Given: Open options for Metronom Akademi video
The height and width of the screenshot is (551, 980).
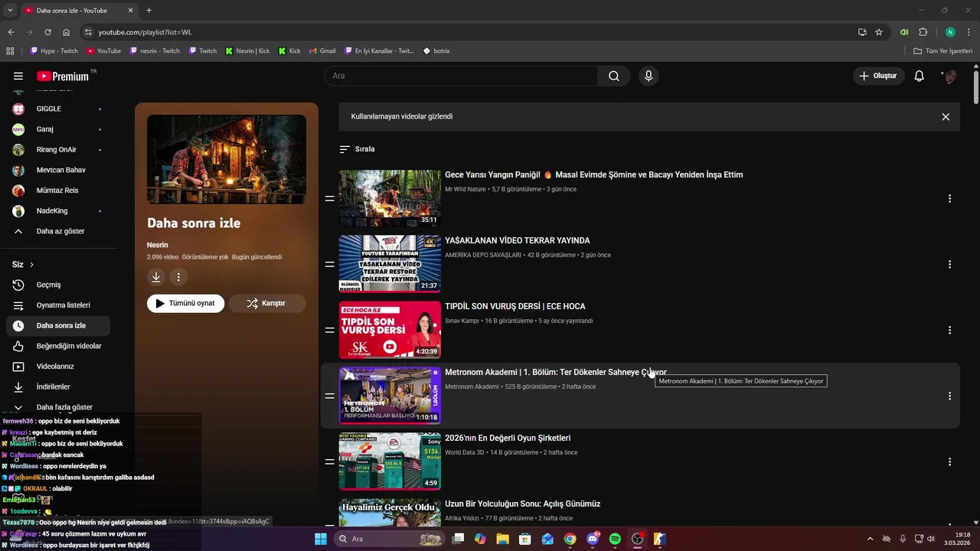Looking at the screenshot, I should pos(949,396).
